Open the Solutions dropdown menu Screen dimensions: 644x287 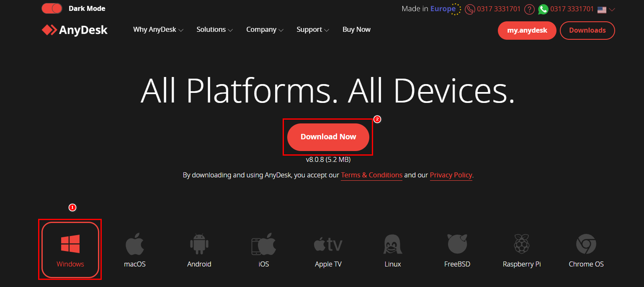[214, 30]
